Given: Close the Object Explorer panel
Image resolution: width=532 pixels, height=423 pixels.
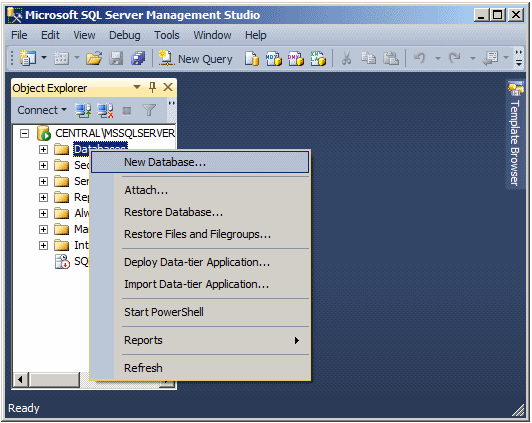Looking at the screenshot, I should coord(168,87).
